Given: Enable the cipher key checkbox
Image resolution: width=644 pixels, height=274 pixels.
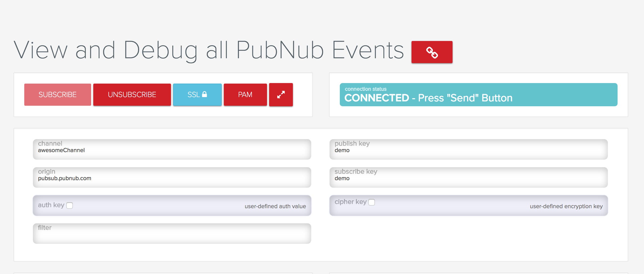Looking at the screenshot, I should [x=372, y=202].
